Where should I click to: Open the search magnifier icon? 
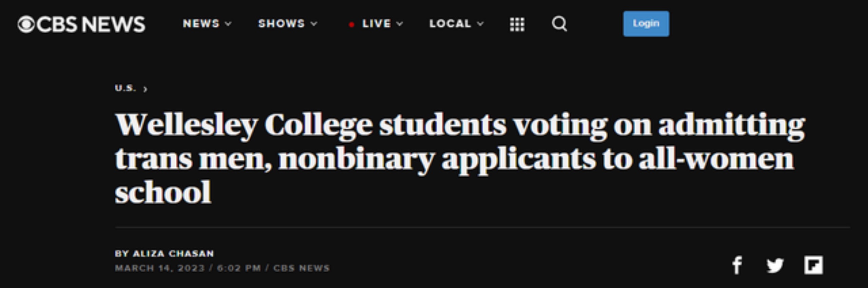tap(559, 24)
